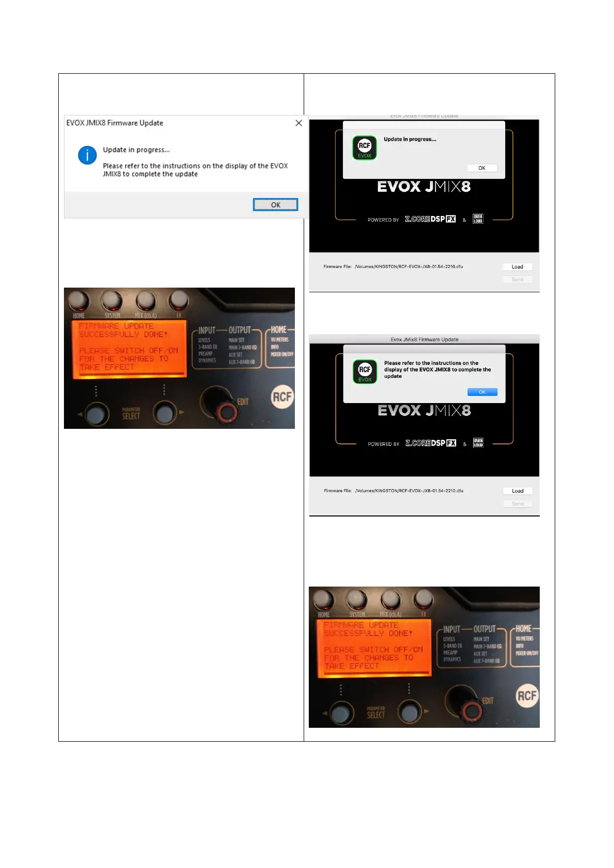Click the Z.CORE DSP FX logo in the lower Mac window
Viewport: 614px width, 868px height.
431,443
